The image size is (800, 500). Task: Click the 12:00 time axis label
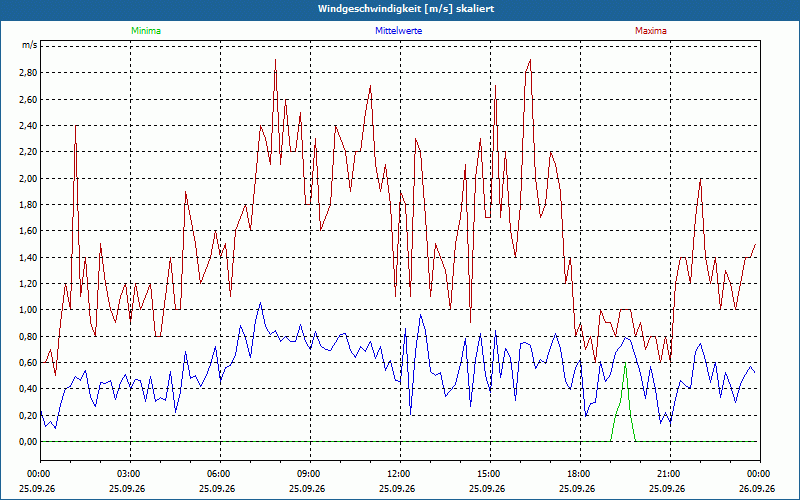pos(400,474)
